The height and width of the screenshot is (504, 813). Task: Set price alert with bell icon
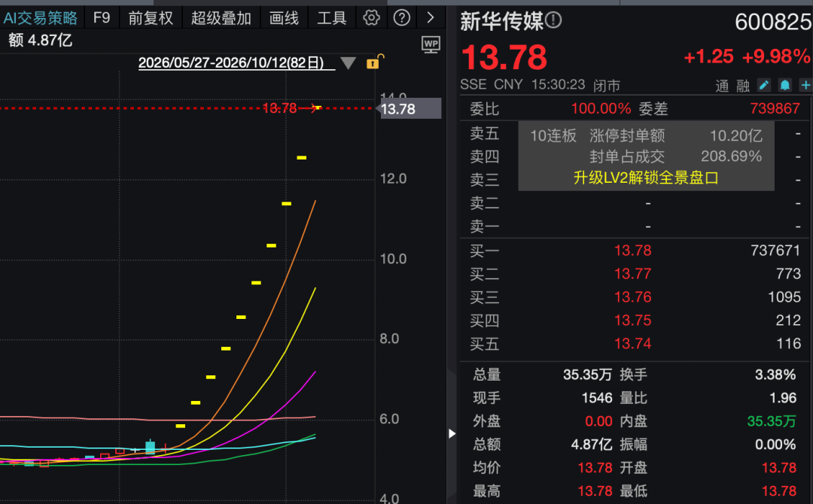click(x=785, y=85)
